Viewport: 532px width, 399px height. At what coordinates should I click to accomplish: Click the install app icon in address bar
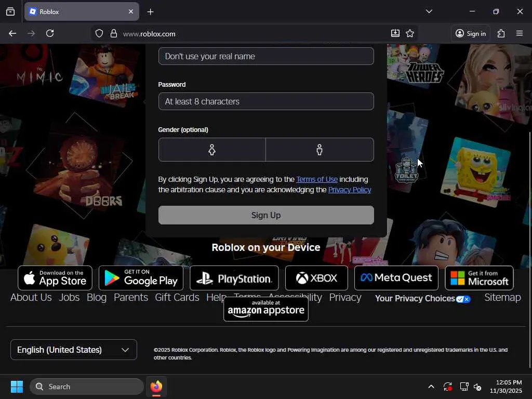[395, 33]
